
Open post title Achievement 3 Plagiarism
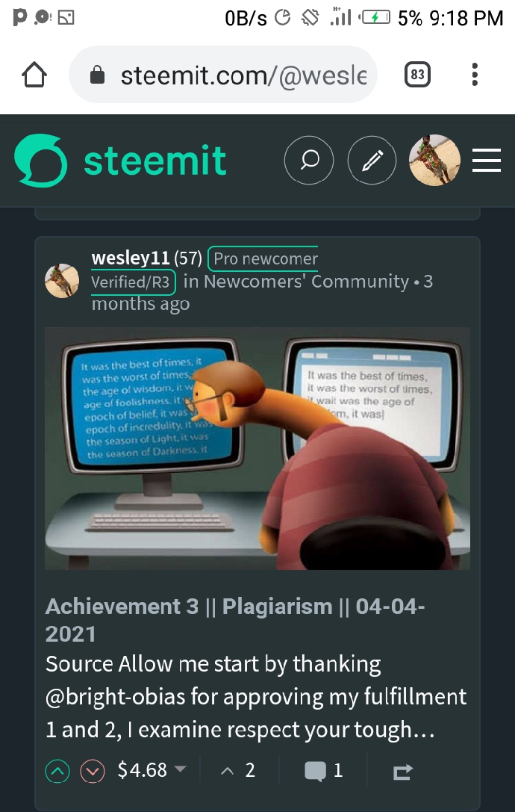click(235, 620)
